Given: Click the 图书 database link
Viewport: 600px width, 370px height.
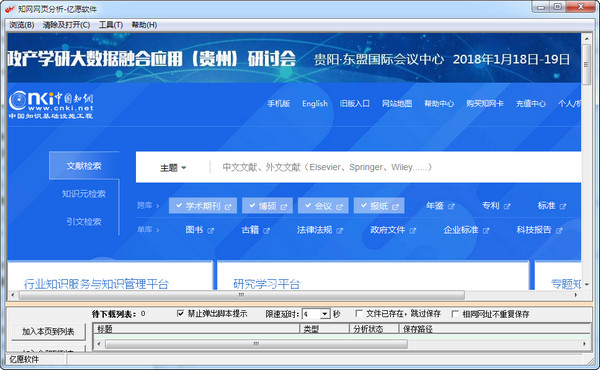Looking at the screenshot, I should click(x=194, y=230).
